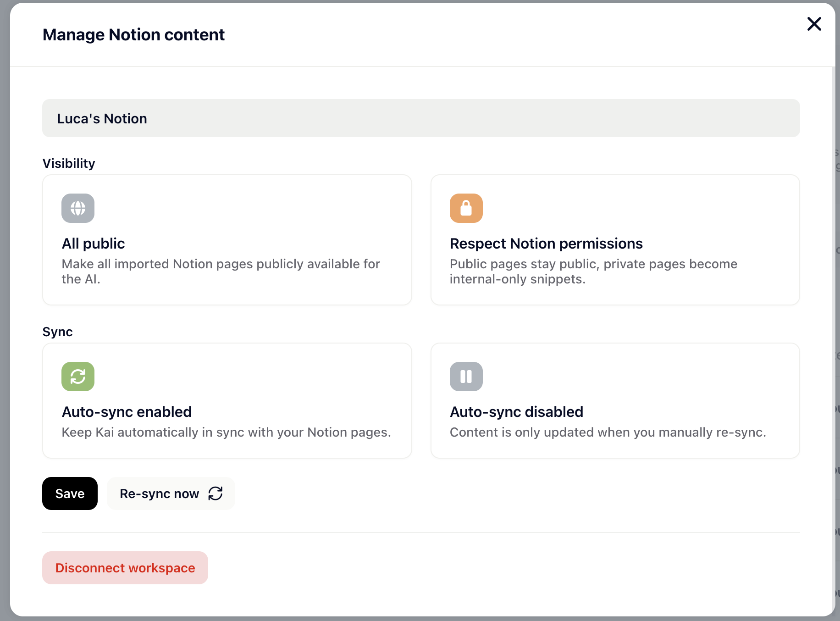Screen dimensions: 840x621
Task: Click the 'Content is only updated' description
Action: 608,432
